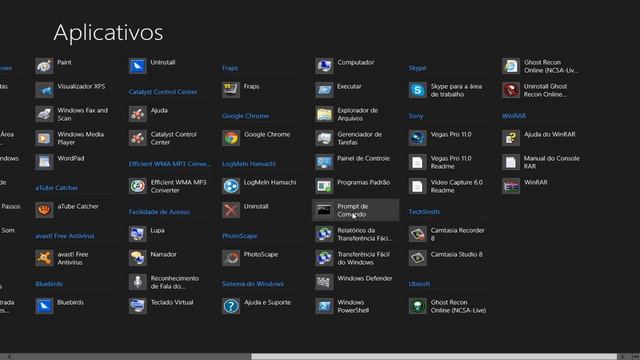Click the LogMeIn Hamachi group header
The width and height of the screenshot is (640, 360).
249,164
